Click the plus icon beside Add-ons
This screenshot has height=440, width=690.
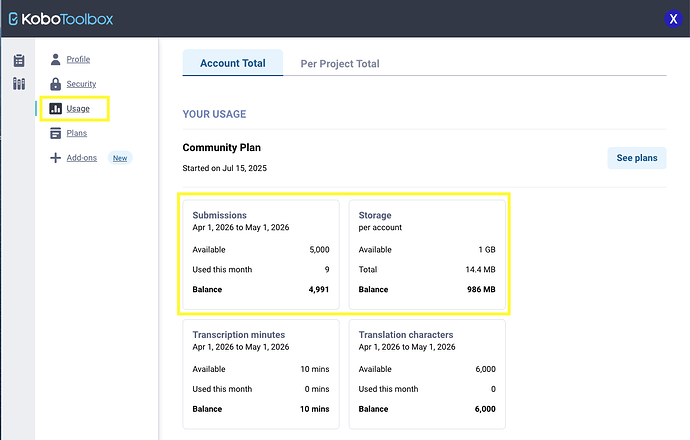[56, 158]
